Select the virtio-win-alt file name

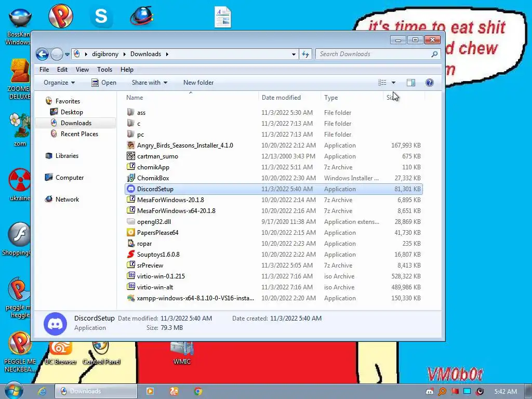tap(155, 287)
